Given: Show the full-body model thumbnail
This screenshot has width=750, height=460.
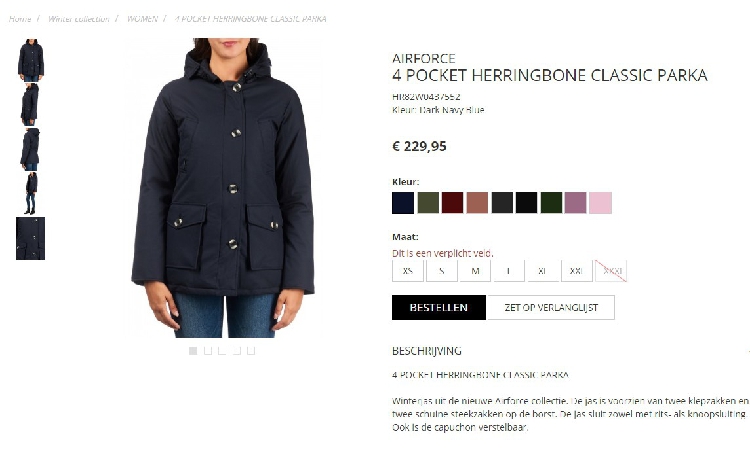Looking at the screenshot, I should coord(31,194).
